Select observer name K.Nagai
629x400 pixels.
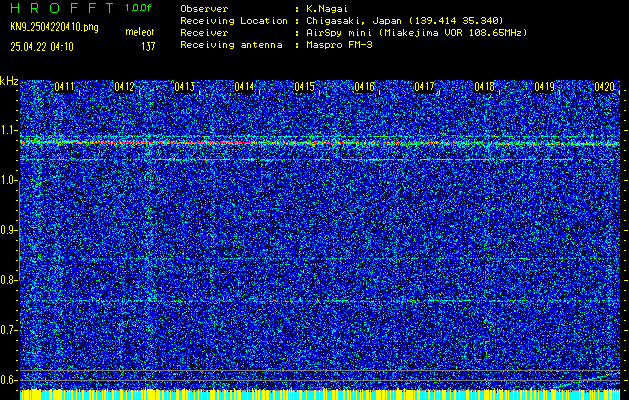tap(327, 8)
